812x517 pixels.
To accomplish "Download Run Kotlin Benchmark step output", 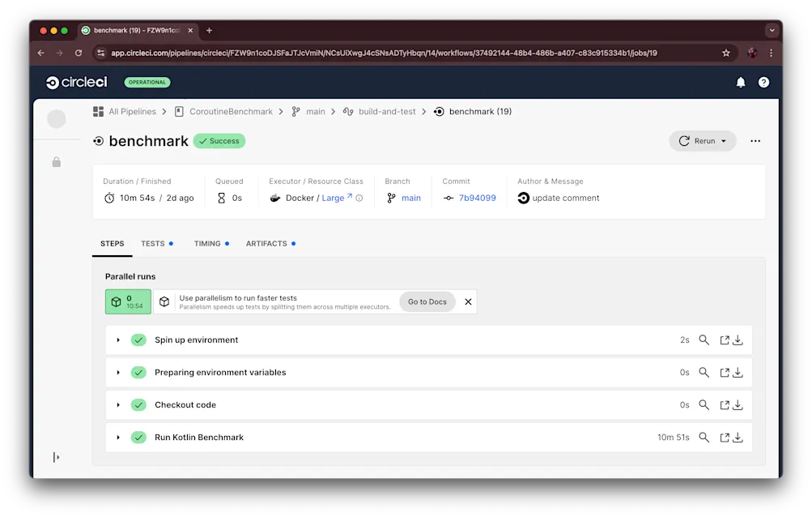I will click(737, 437).
